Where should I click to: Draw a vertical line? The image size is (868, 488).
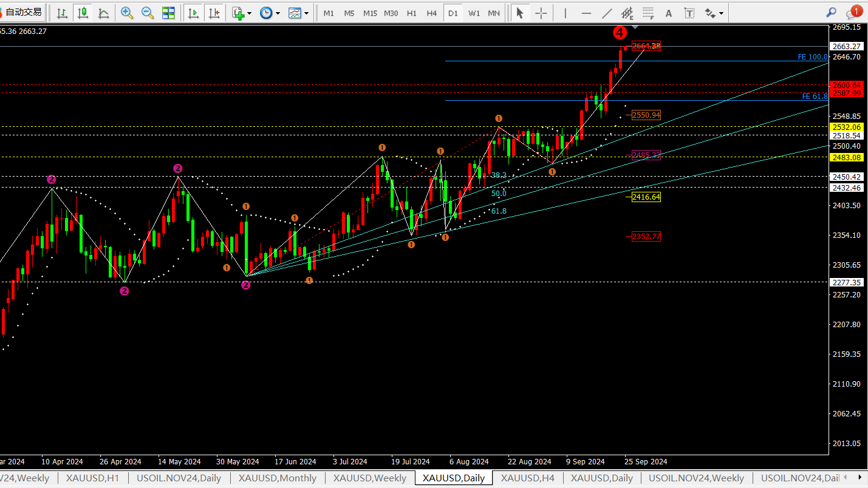pos(566,12)
